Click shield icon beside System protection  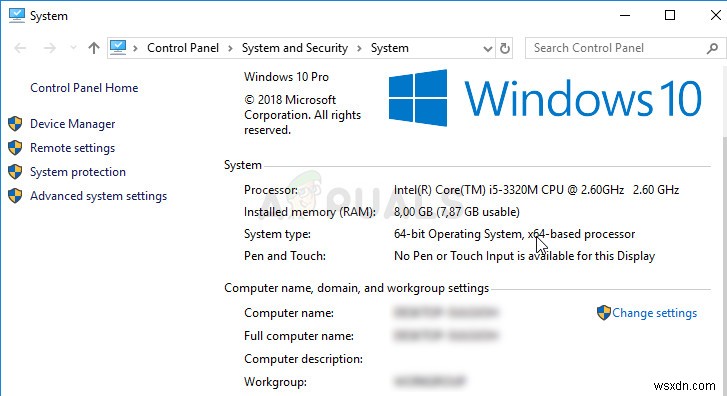tap(15, 172)
